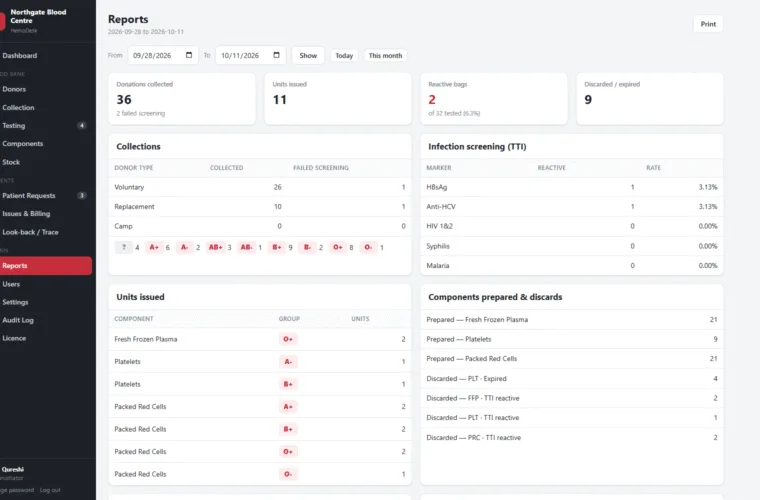760x500 pixels.
Task: Click Discarded — PLT · Expired row
Action: pos(571,378)
